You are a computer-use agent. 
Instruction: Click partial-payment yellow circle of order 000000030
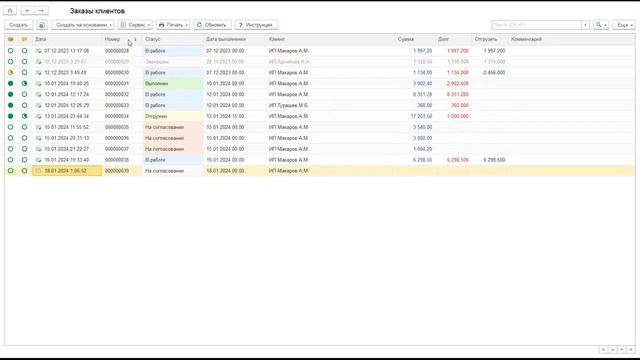pyautogui.click(x=11, y=73)
